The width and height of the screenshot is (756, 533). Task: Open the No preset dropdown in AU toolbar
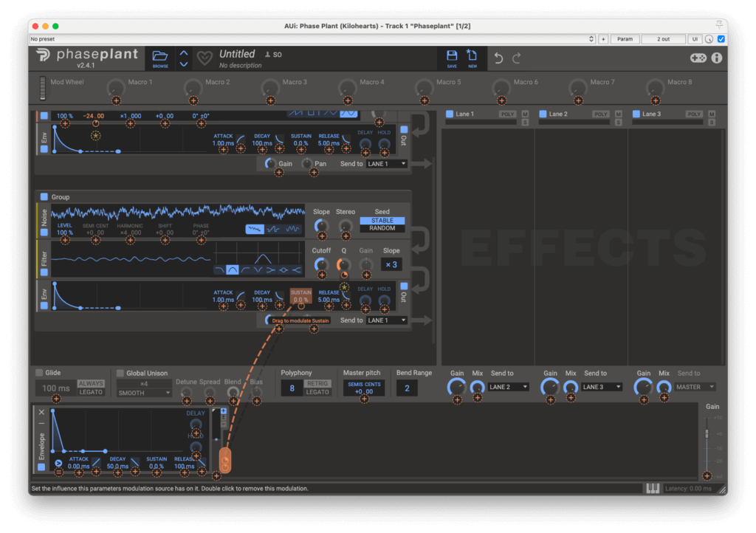312,39
